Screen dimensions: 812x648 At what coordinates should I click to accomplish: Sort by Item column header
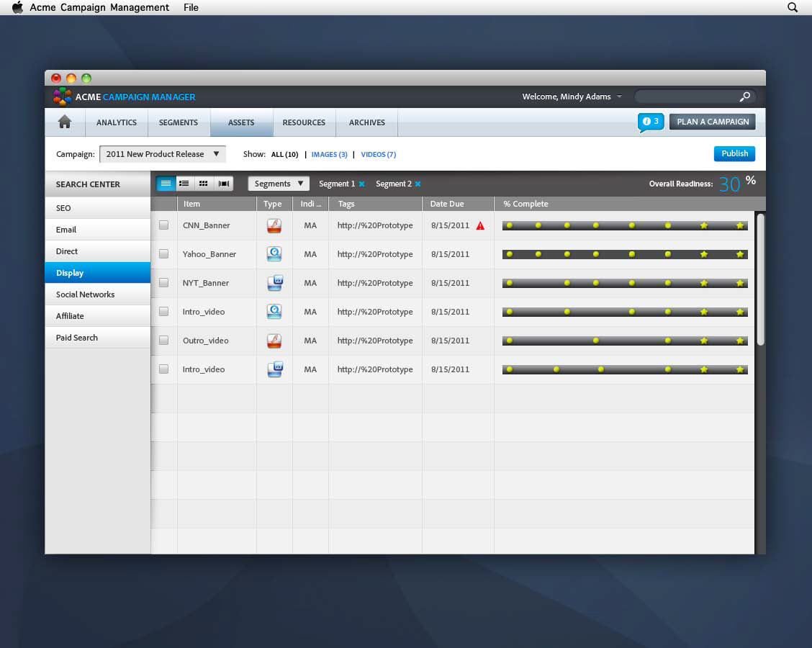click(217, 204)
